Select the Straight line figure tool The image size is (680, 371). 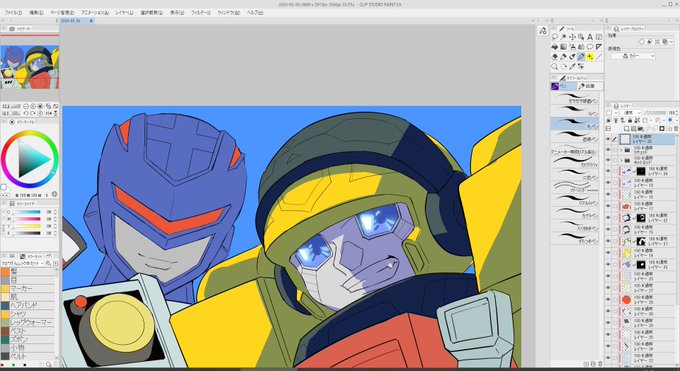pyautogui.click(x=599, y=57)
